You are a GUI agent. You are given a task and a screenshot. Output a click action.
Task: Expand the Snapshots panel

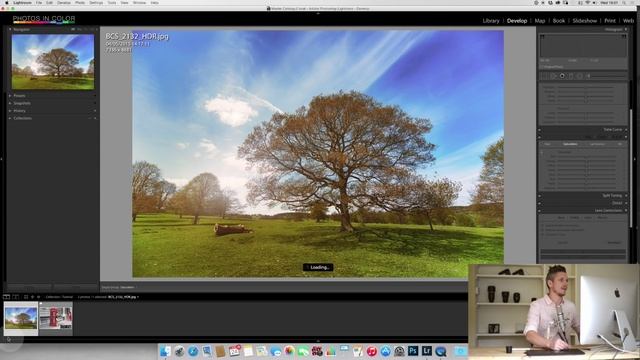coord(10,103)
